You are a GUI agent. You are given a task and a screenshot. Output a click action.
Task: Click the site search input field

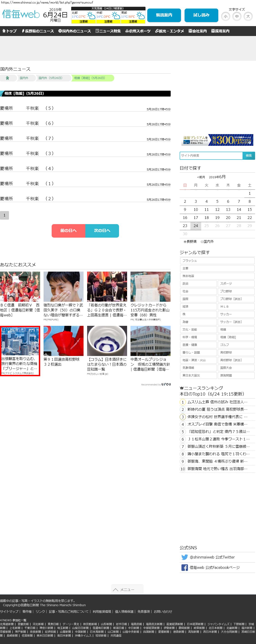211,155
